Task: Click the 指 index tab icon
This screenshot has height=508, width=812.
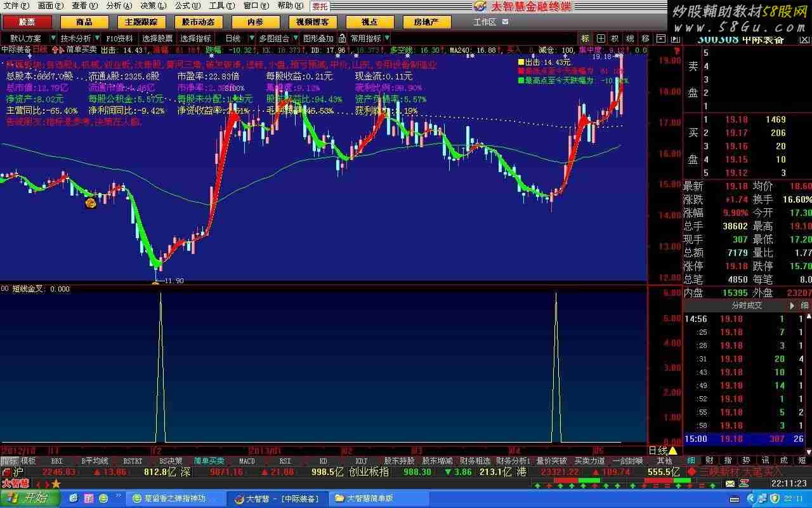Action: pyautogui.click(x=728, y=460)
